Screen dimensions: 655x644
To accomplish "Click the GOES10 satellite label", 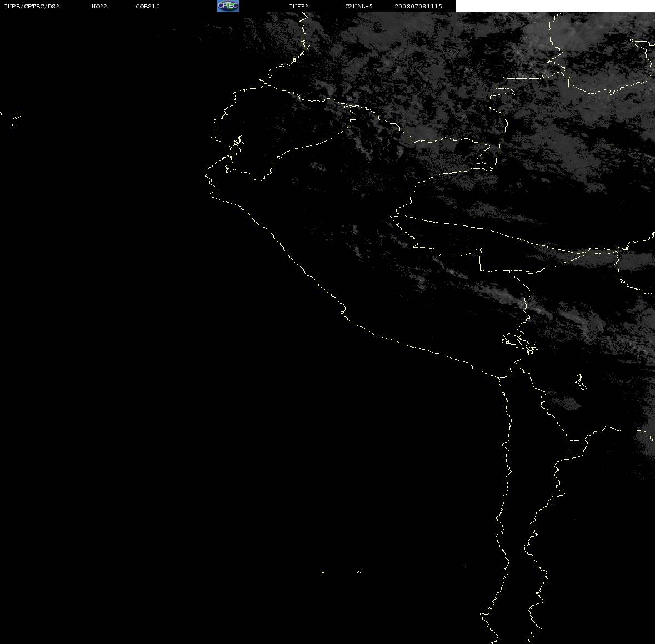I will (x=148, y=6).
